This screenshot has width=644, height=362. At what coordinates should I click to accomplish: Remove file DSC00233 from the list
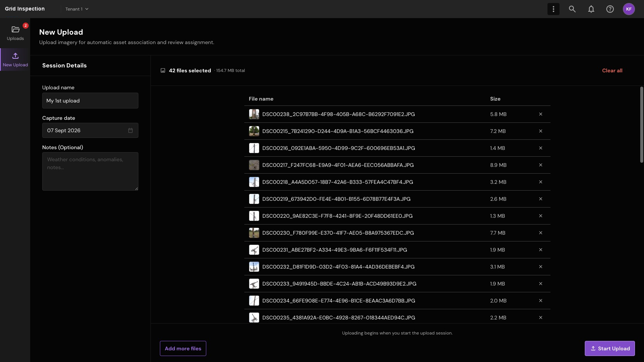[540, 284]
